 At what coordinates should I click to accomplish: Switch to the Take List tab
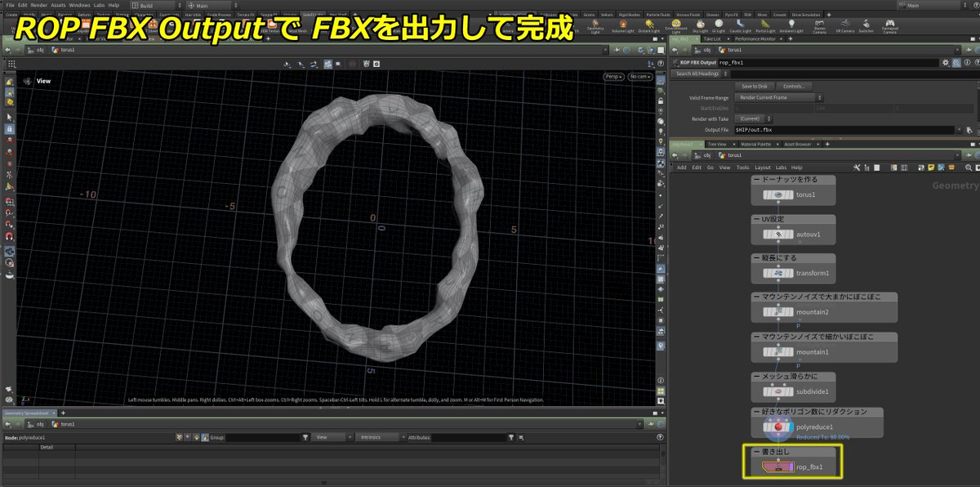714,38
